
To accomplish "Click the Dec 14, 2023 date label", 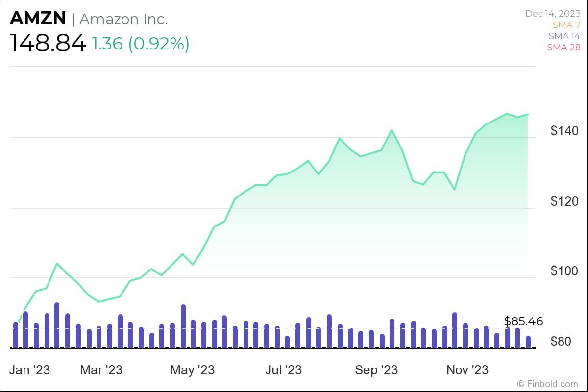I will click(552, 14).
